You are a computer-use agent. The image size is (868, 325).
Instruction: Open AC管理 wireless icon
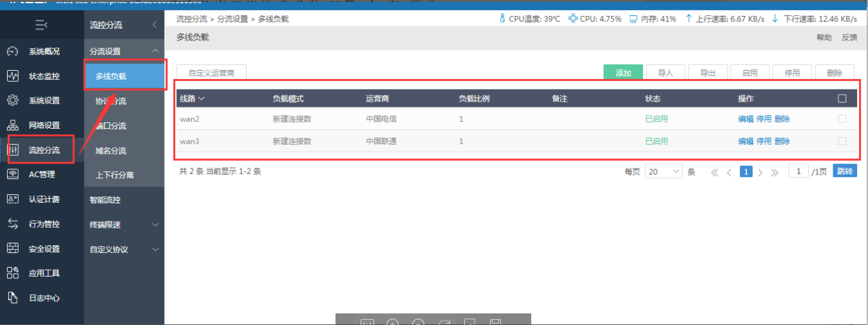pyautogui.click(x=12, y=174)
